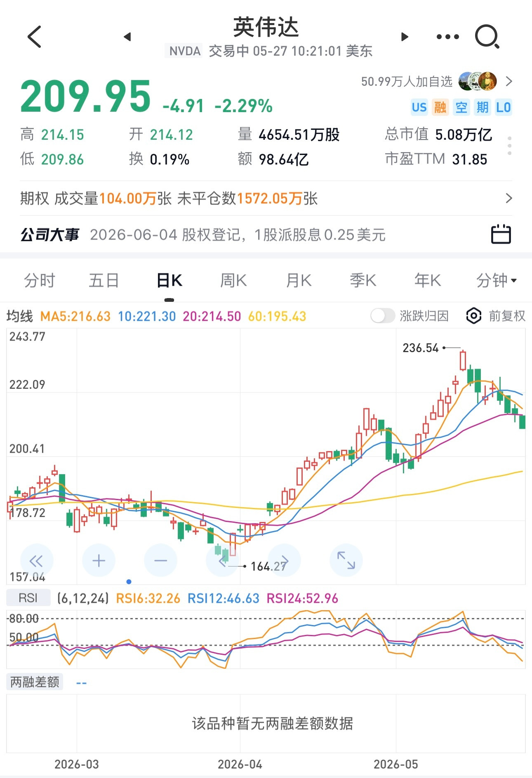Expand more quote details vertical dots

(x=510, y=146)
